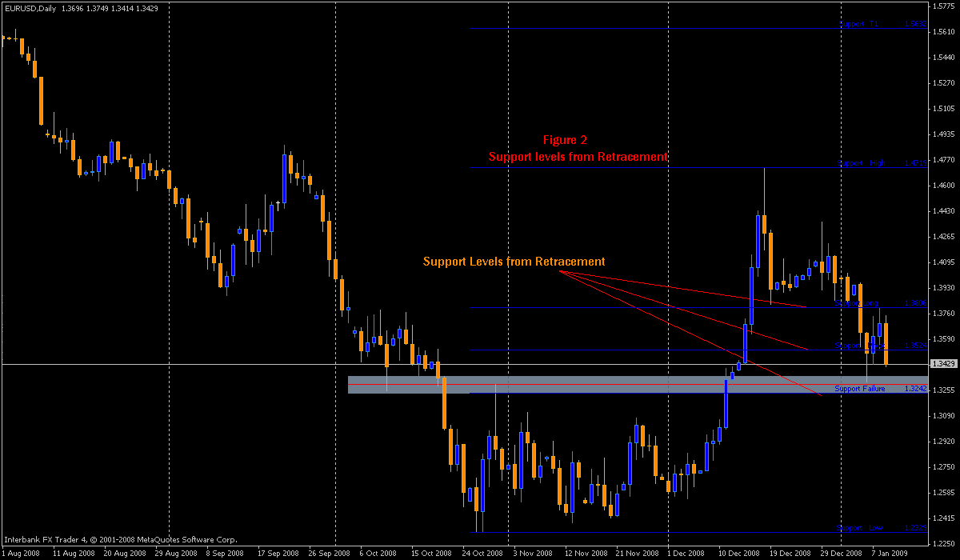
Task: Click the gray support zone rectangle
Action: click(x=638, y=384)
